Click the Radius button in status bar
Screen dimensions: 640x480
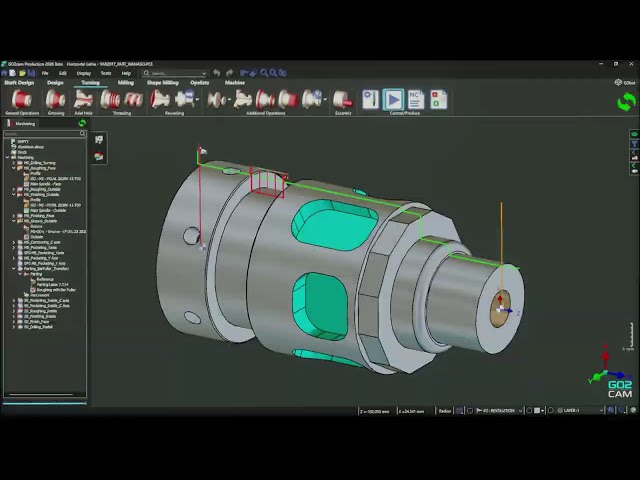coord(444,411)
